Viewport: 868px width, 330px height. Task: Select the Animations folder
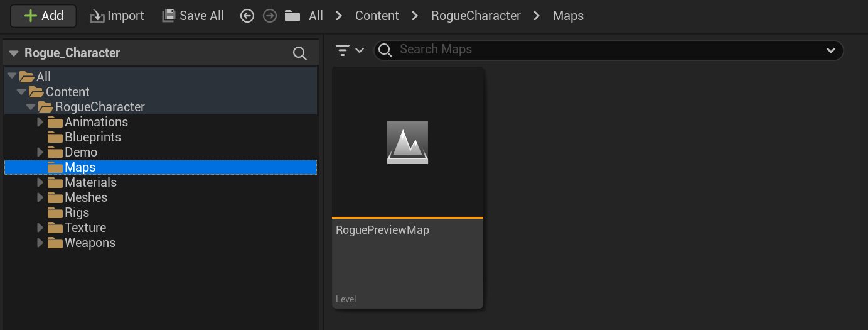pyautogui.click(x=161, y=121)
